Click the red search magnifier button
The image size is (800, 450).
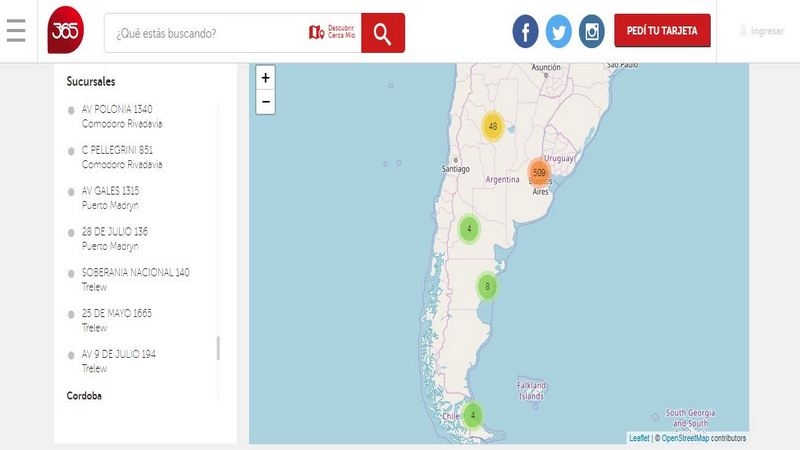click(382, 33)
